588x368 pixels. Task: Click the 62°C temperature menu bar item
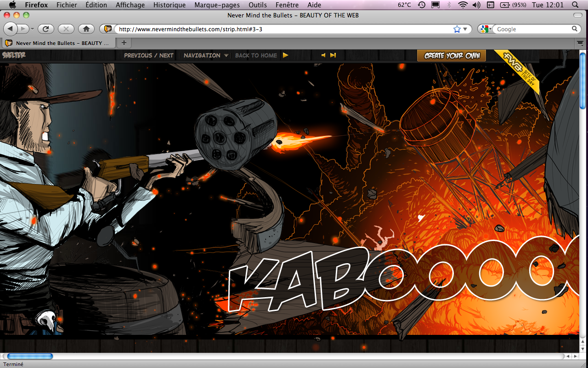coord(404,5)
